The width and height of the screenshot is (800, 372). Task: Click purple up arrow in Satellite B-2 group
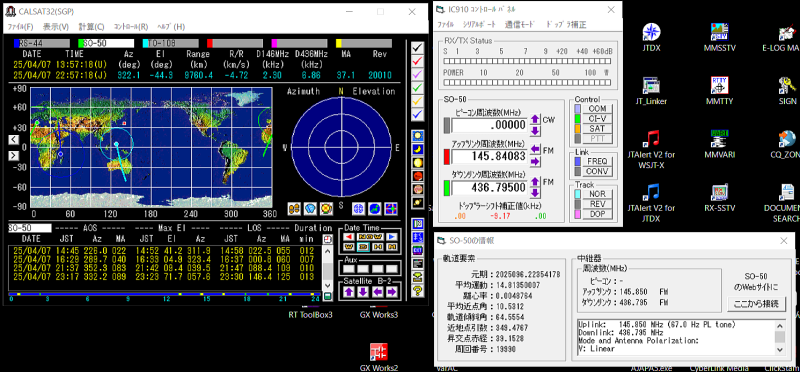(348, 292)
